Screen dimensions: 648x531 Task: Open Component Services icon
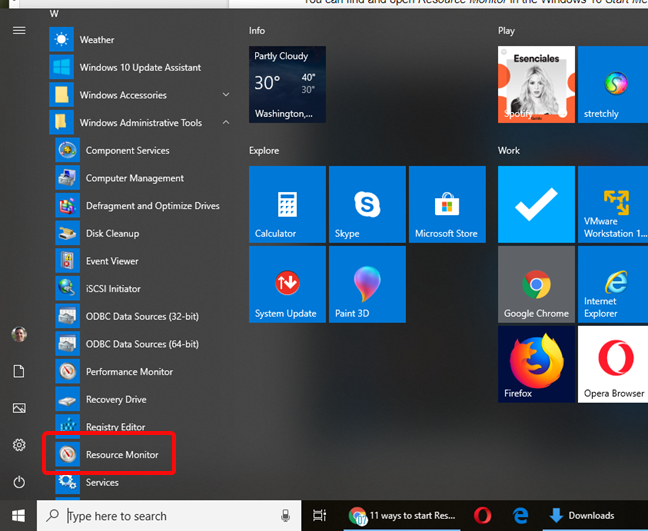click(67, 150)
